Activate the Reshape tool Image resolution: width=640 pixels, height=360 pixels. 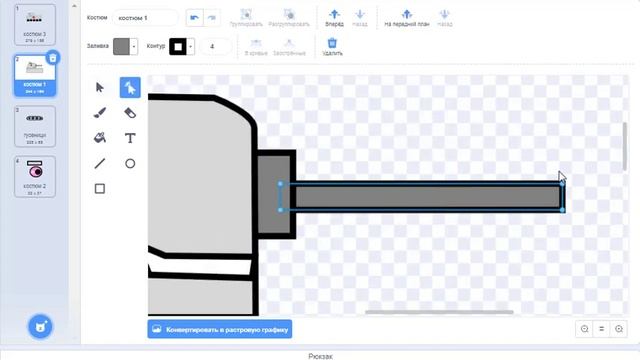(x=130, y=87)
